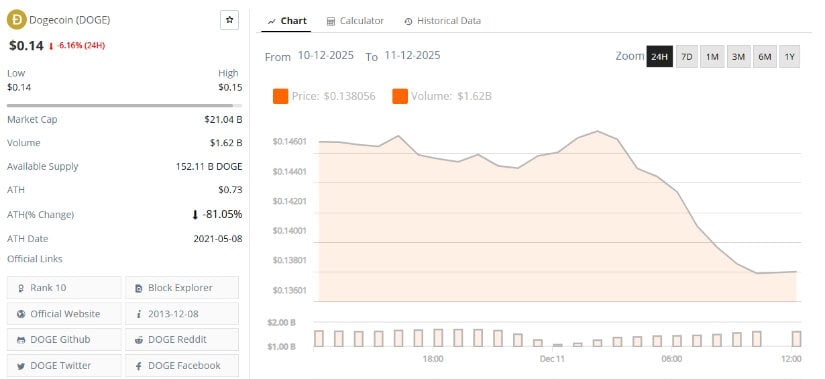The width and height of the screenshot is (825, 379).
Task: Open the DOGE Github link
Action: coord(64,340)
